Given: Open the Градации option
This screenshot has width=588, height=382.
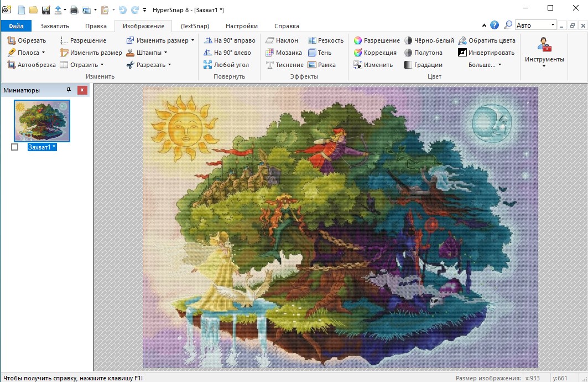Looking at the screenshot, I should click(423, 65).
